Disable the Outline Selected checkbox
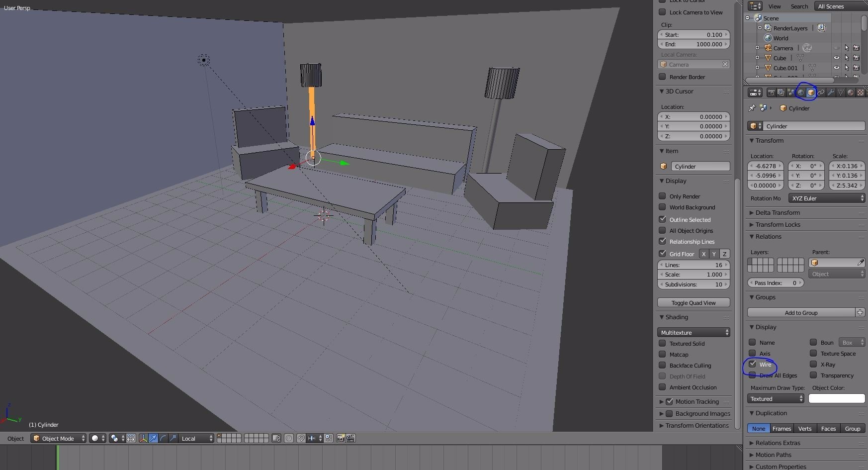868x470 pixels. pyautogui.click(x=662, y=219)
